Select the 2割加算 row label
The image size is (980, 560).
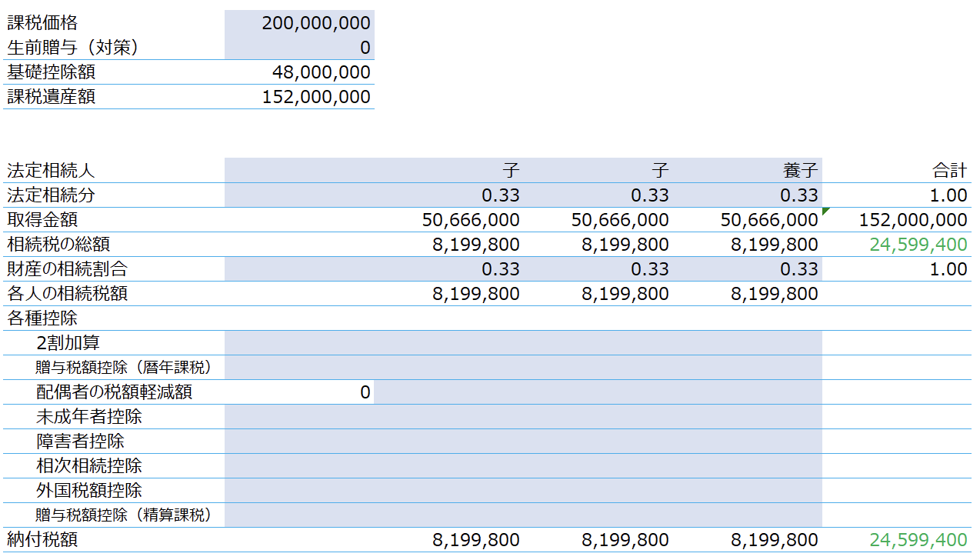point(68,343)
